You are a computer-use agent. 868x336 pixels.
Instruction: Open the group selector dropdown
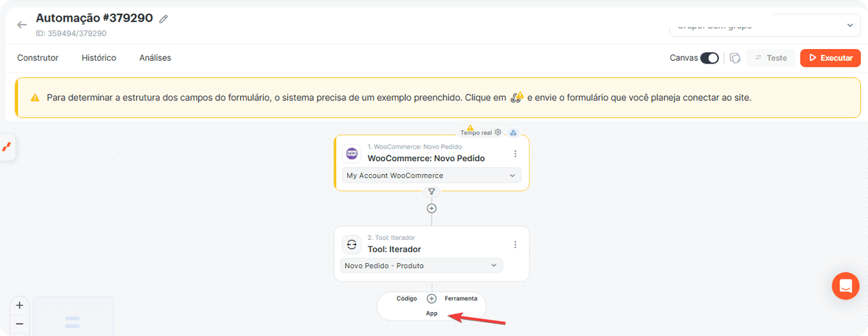765,25
